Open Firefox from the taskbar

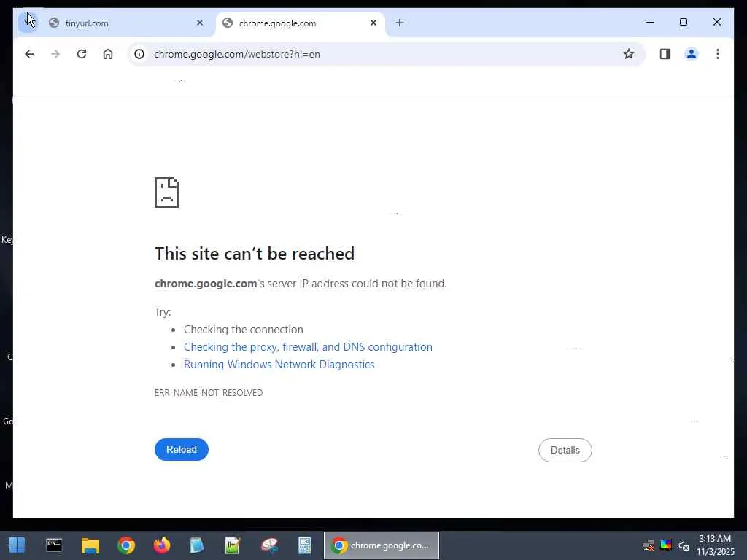(161, 545)
